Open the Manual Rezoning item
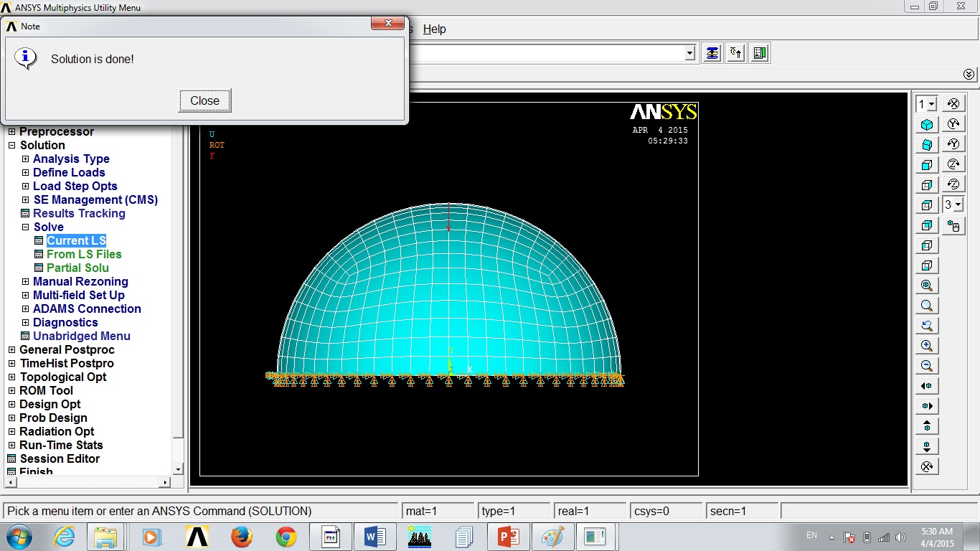Viewport: 980px width, 551px height. [x=80, y=281]
